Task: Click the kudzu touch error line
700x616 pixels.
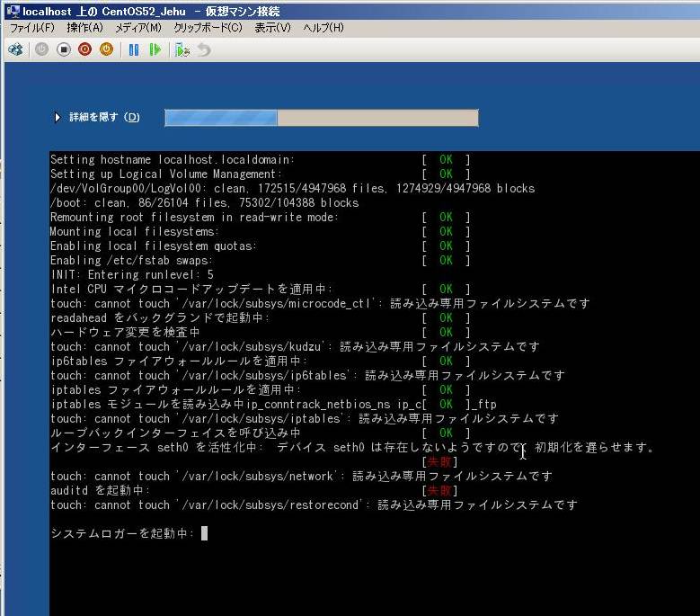Action: [x=295, y=346]
